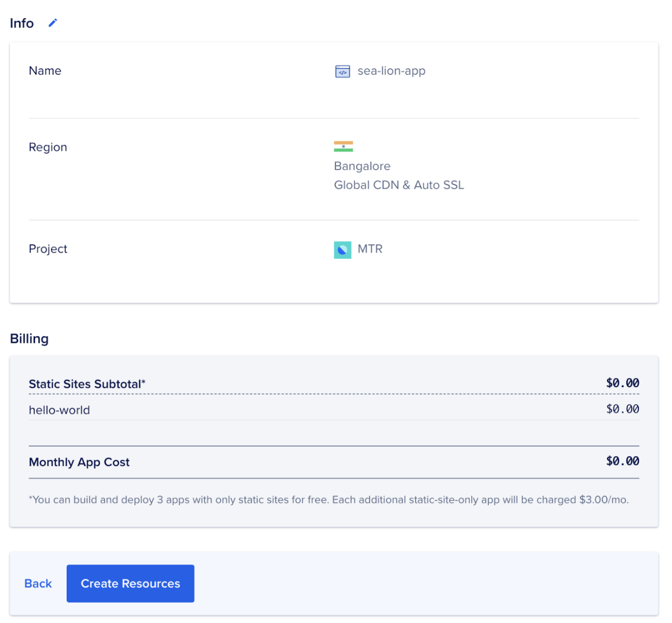Click the app icon next to sea-lion-app
The height and width of the screenshot is (623, 672).
click(x=343, y=71)
